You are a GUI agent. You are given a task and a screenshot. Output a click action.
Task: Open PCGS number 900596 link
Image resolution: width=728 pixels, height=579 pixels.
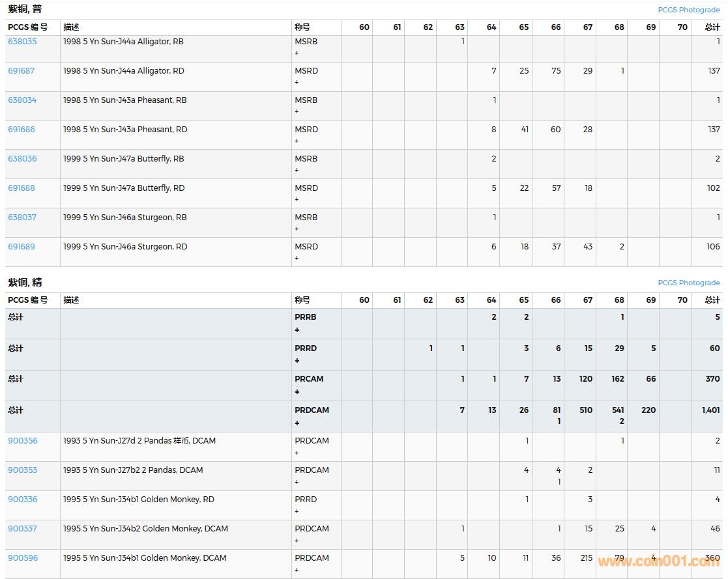22,558
